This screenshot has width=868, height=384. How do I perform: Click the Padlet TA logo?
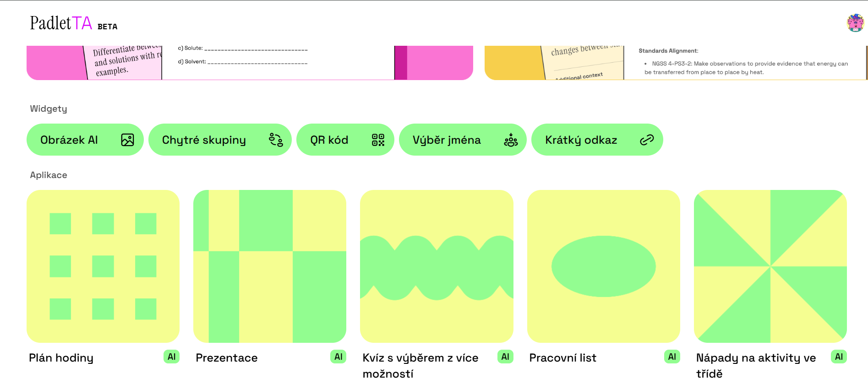point(61,23)
